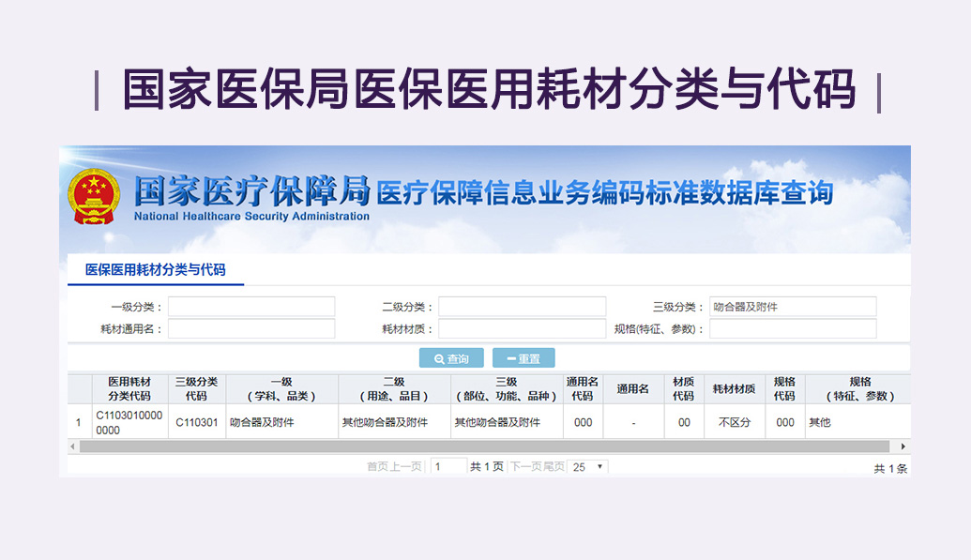Screen dimensions: 971x560
Task: Click the 耗材材质 input field
Action: tap(522, 328)
